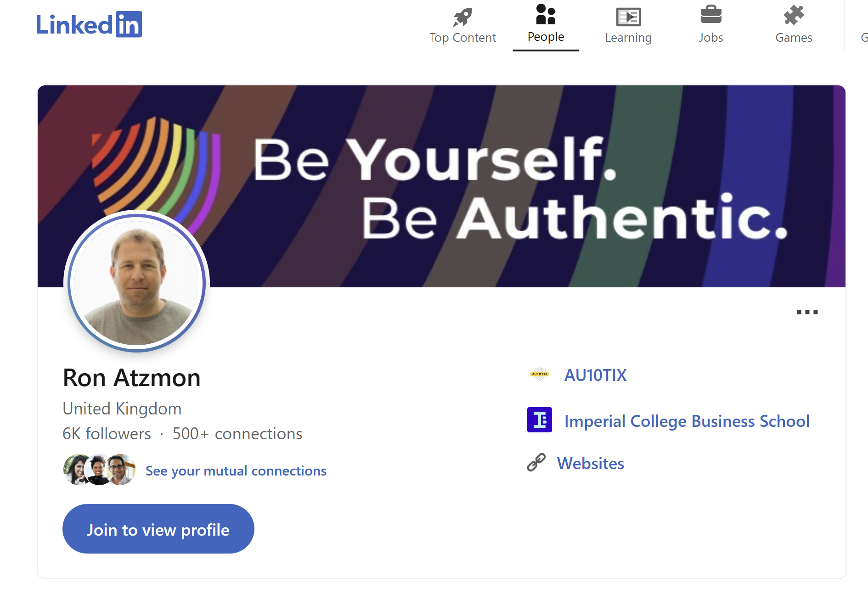The height and width of the screenshot is (610, 868).
Task: Click the Top Content rocket icon
Action: 462,17
